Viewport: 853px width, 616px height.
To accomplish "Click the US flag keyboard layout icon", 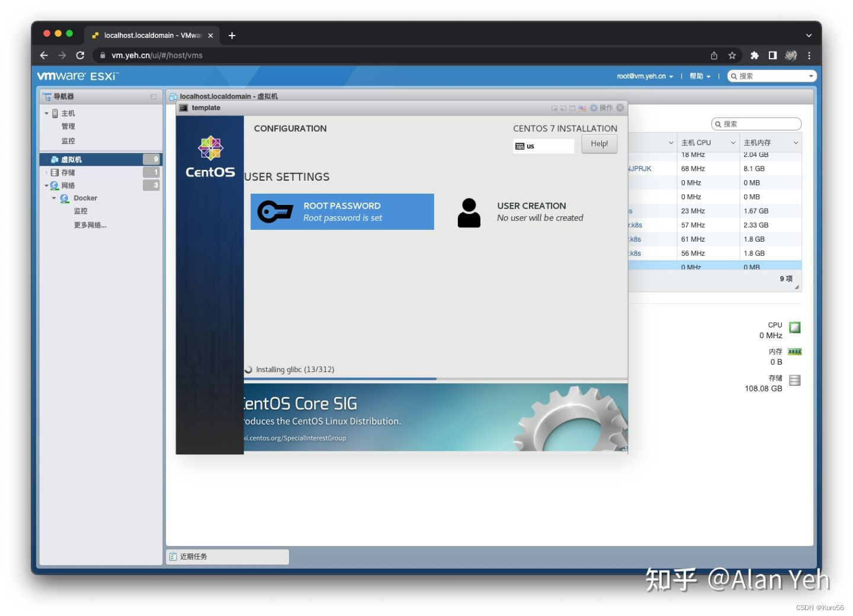I will 582,108.
